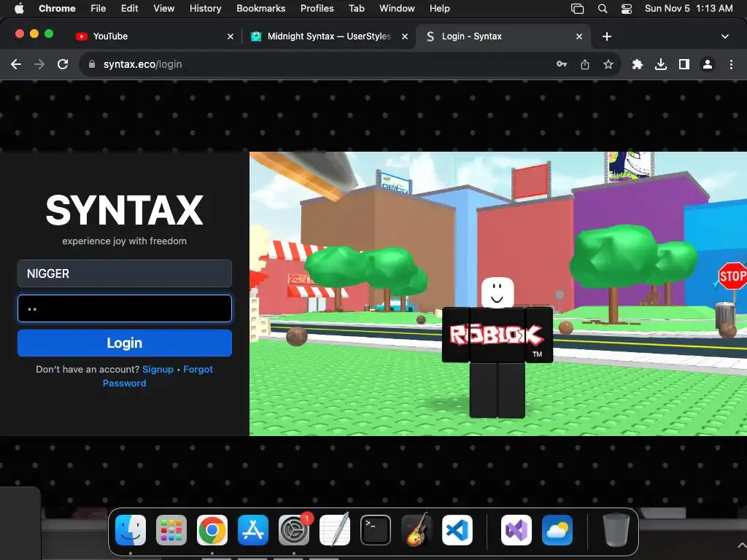
Task: Open the App Store from the Dock
Action: [x=253, y=530]
